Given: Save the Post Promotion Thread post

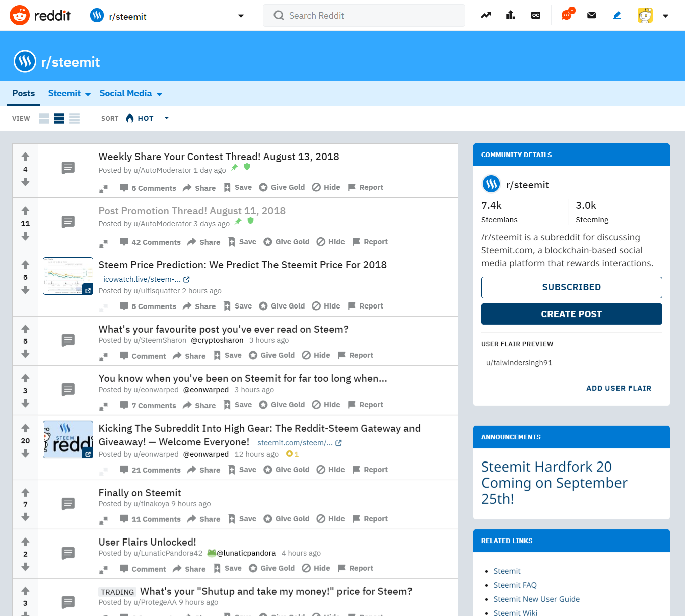Looking at the screenshot, I should (242, 242).
